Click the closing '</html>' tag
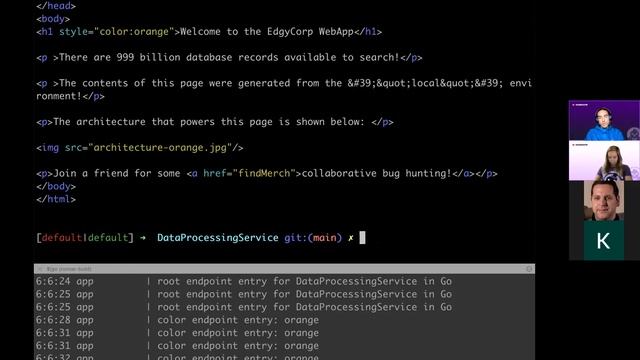 (x=56, y=199)
